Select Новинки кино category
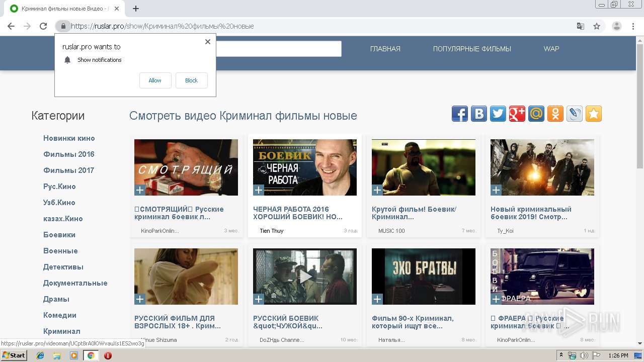Viewport: 644px width, 362px height. pyautogui.click(x=69, y=138)
